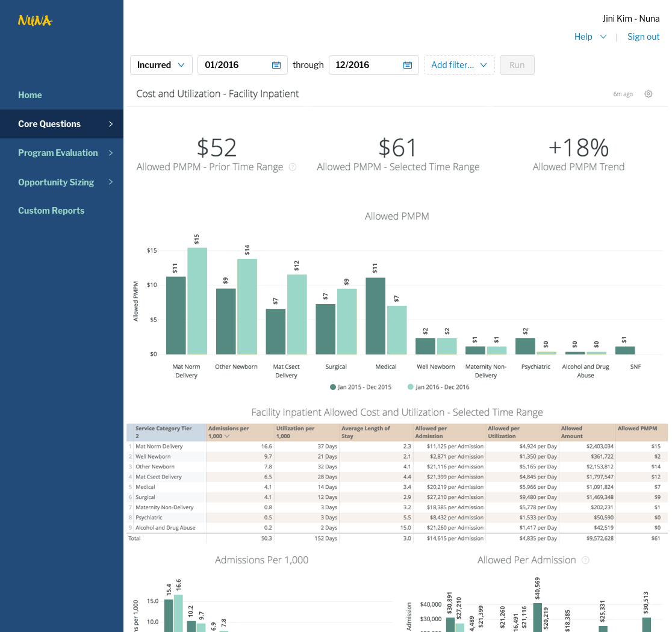Click the Run button
The image size is (672, 632).
click(517, 65)
